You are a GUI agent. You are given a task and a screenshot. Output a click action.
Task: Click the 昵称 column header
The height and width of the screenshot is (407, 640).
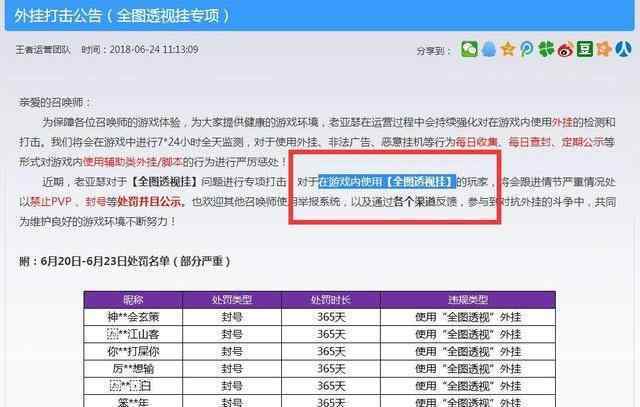click(134, 300)
